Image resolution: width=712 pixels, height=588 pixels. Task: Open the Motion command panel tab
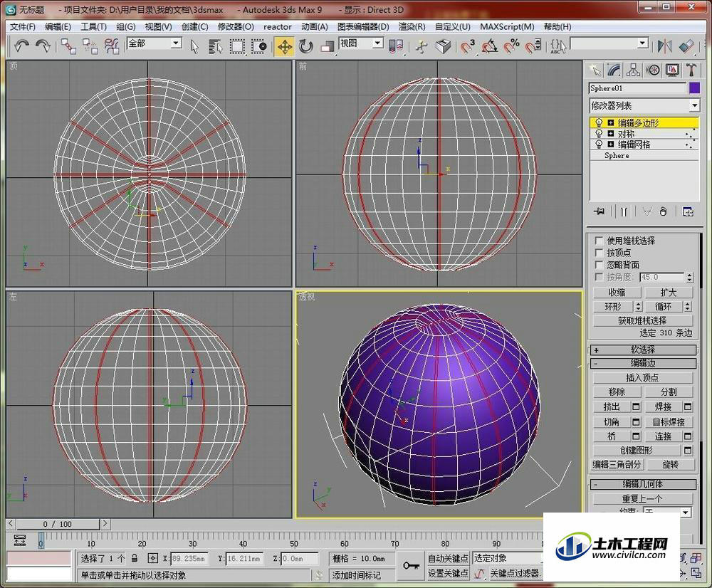(653, 70)
